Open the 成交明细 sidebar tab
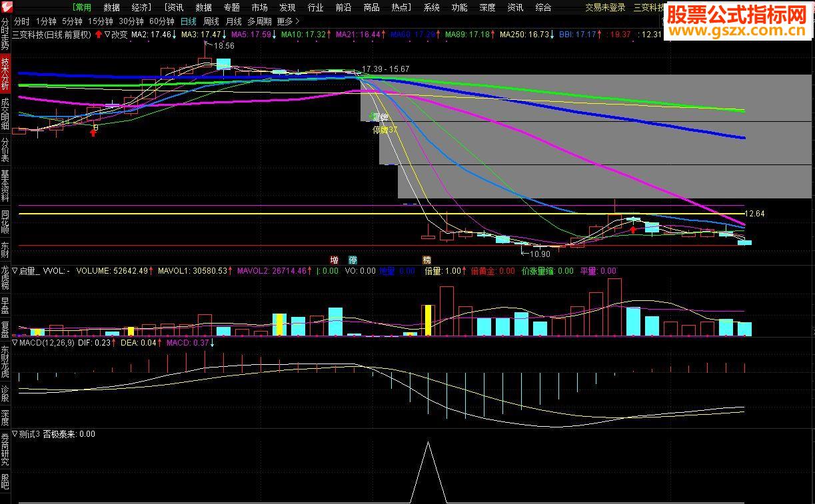 5,115
